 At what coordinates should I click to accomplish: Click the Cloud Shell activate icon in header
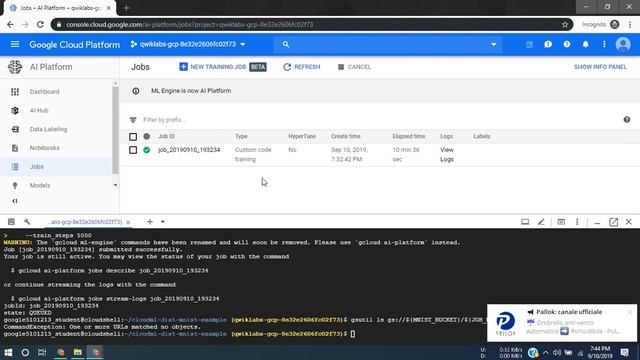529,44
